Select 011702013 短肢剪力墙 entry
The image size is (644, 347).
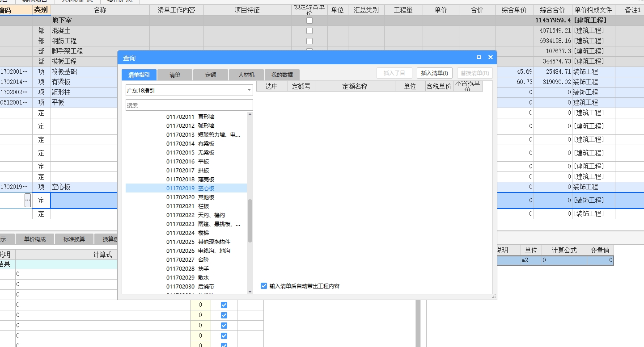(x=203, y=134)
